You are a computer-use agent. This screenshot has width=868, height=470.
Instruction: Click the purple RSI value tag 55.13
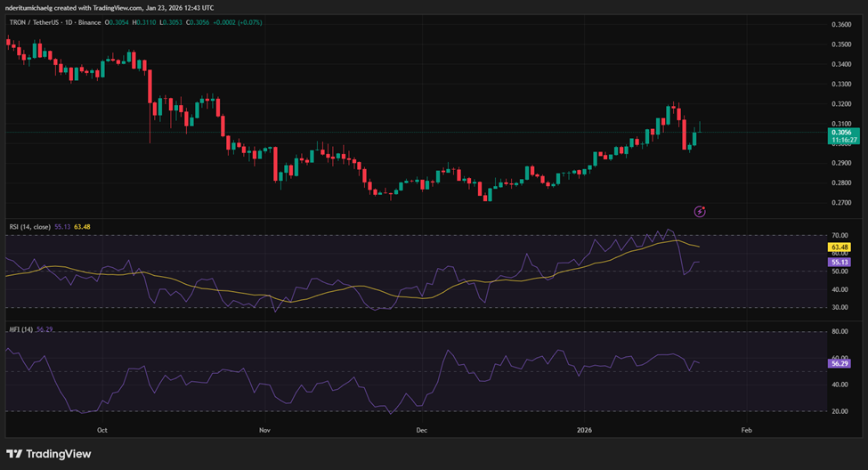(x=840, y=263)
